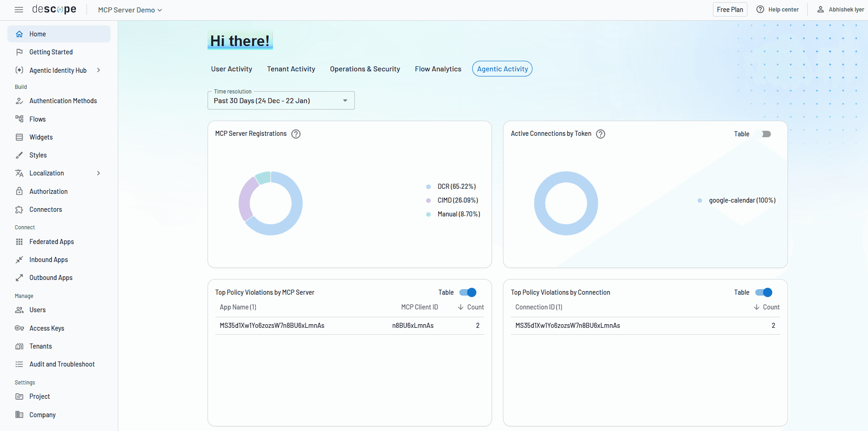Select the Widgets section
The width and height of the screenshot is (868, 431).
pyautogui.click(x=41, y=137)
